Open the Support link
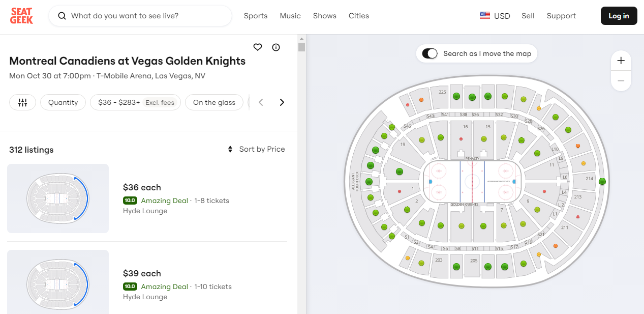The height and width of the screenshot is (314, 644). [x=561, y=16]
